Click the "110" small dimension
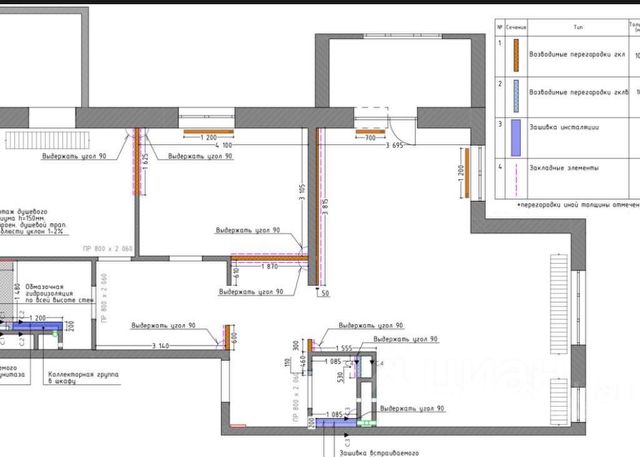Image resolution: width=640 pixels, height=457 pixels. [x=287, y=362]
